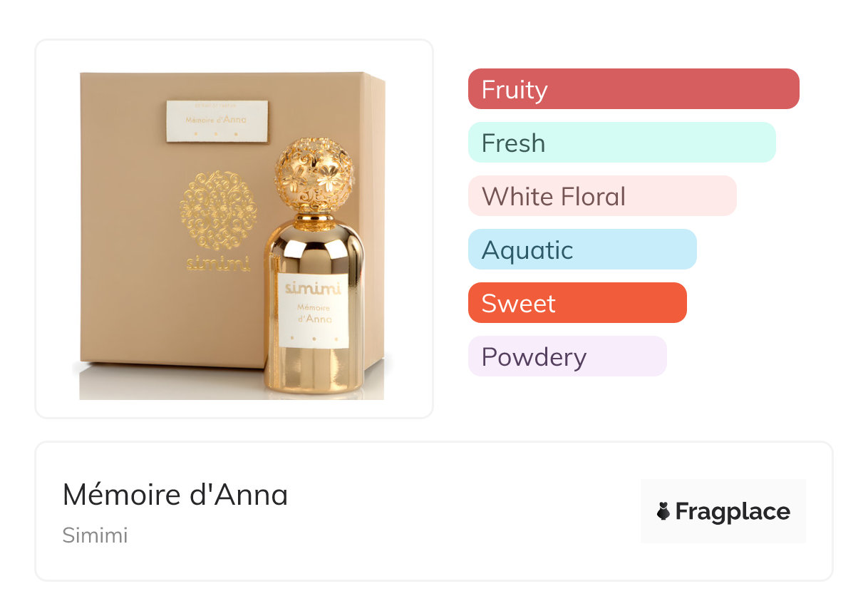Screen dimensions: 868x616
Task: Click the Fragplace bottle logo icon
Action: pyautogui.click(x=663, y=511)
